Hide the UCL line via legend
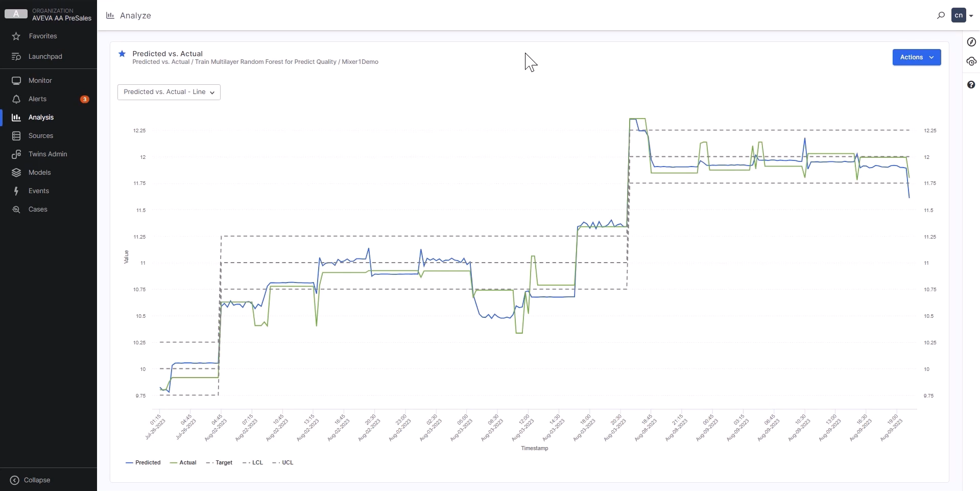 (283, 463)
